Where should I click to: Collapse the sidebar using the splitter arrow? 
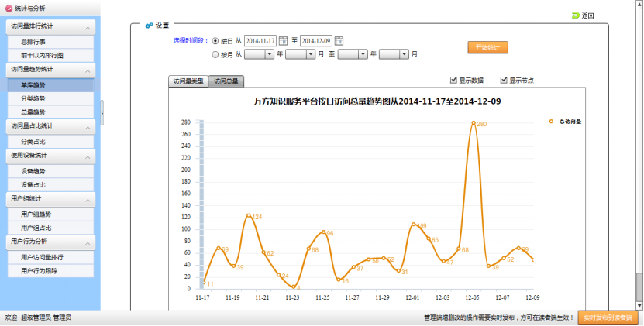[102, 113]
